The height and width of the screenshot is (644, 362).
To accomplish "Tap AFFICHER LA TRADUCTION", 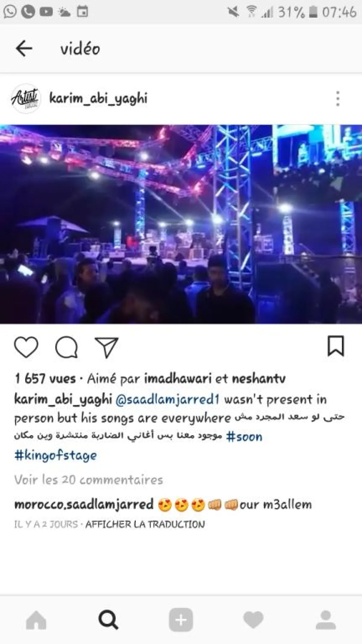I will [145, 524].
